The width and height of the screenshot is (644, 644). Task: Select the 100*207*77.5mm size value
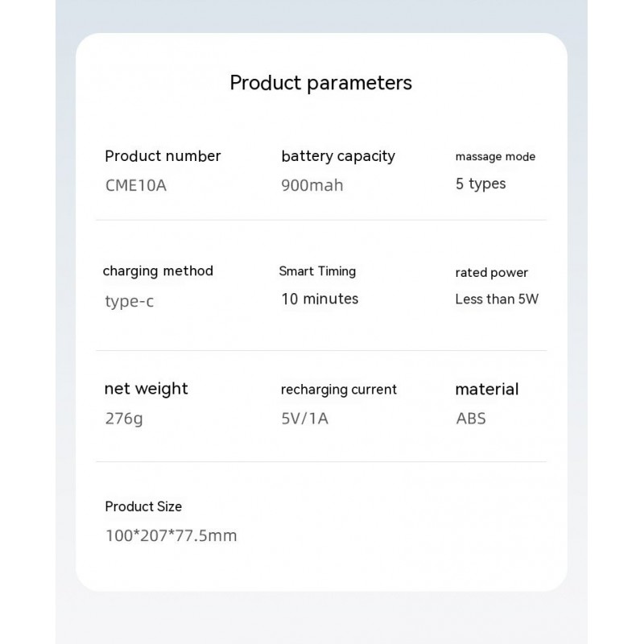click(171, 535)
